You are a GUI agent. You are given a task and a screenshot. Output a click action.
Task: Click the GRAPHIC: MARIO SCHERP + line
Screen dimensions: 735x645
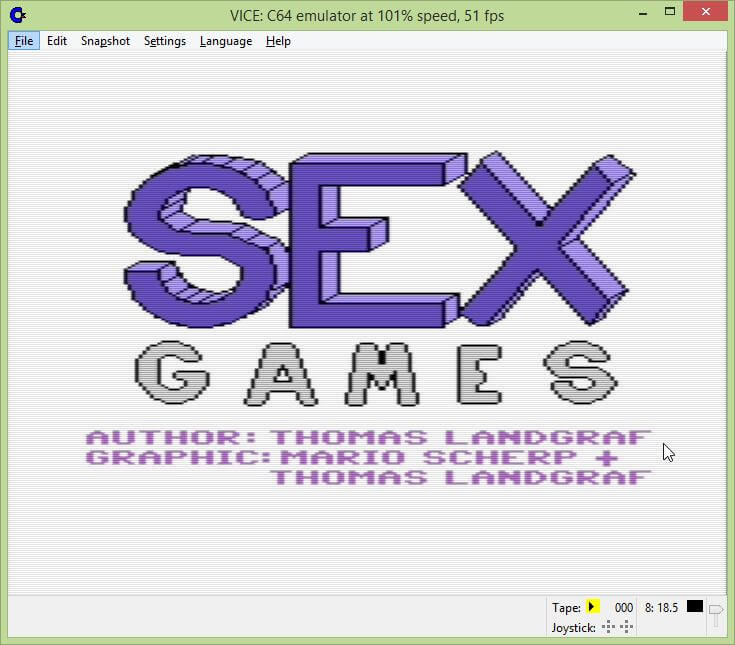[x=352, y=457]
